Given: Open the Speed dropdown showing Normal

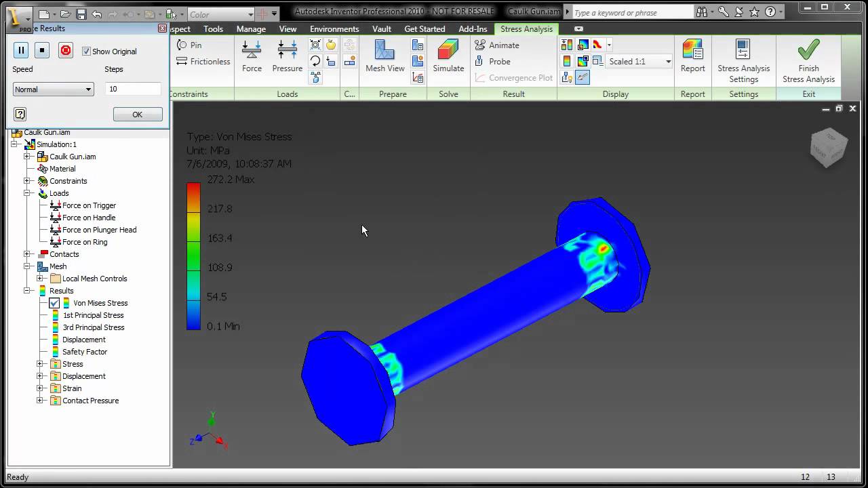Looking at the screenshot, I should (53, 89).
